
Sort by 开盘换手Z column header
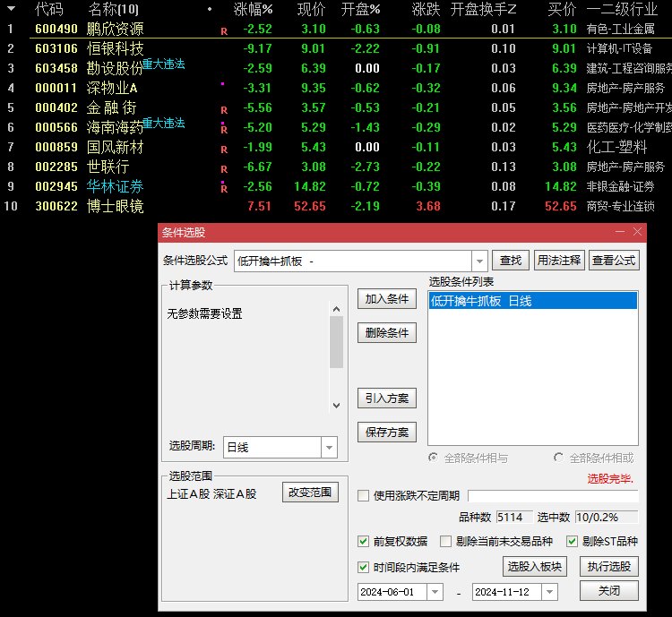tap(483, 9)
